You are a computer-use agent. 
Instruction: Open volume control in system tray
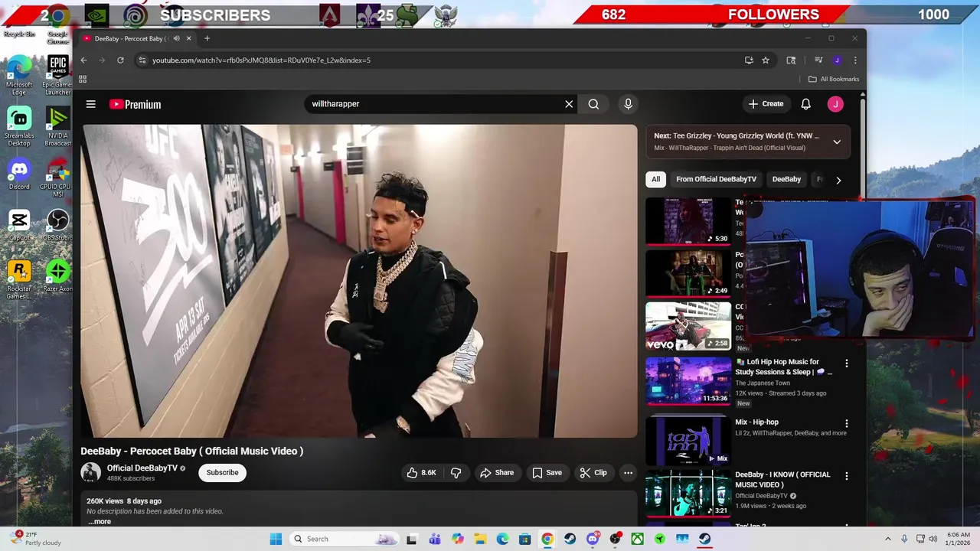[933, 539]
